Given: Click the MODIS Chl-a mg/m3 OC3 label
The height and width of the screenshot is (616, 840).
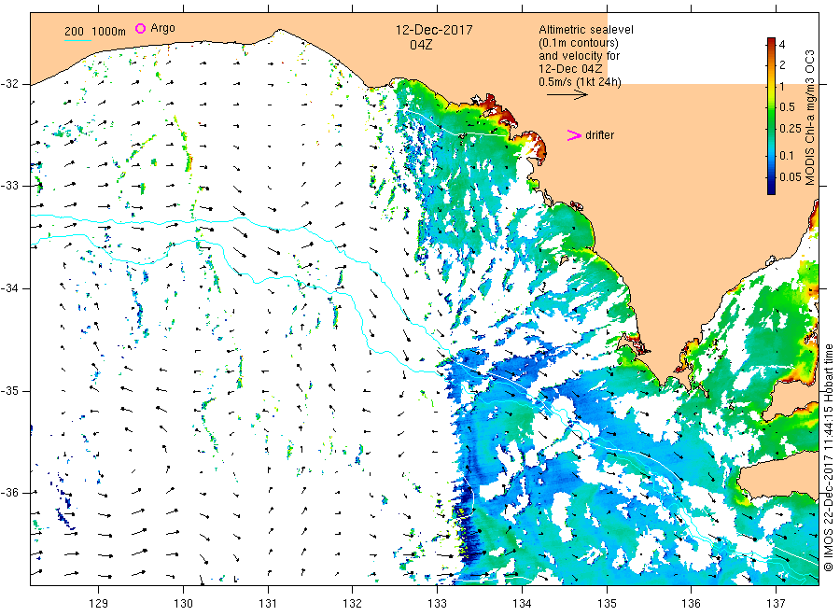Looking at the screenshot, I should (809, 118).
